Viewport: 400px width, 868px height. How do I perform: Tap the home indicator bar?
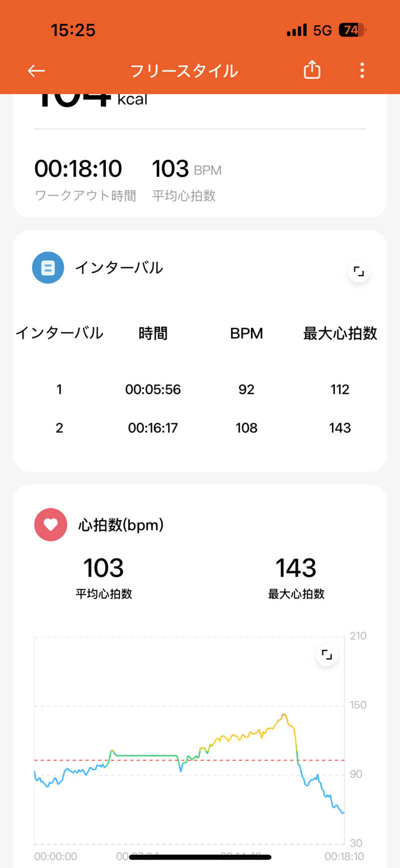[200, 857]
